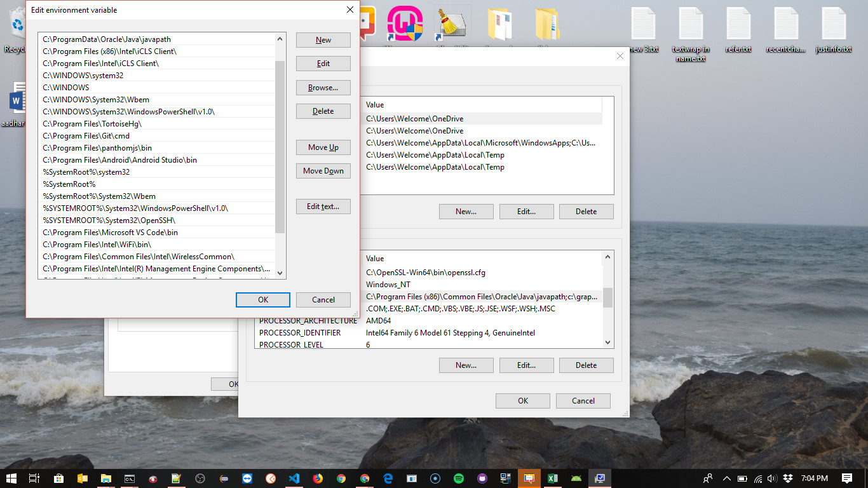Viewport: 868px width, 488px height.
Task: Select the System Properties taskbar icon
Action: point(600,478)
